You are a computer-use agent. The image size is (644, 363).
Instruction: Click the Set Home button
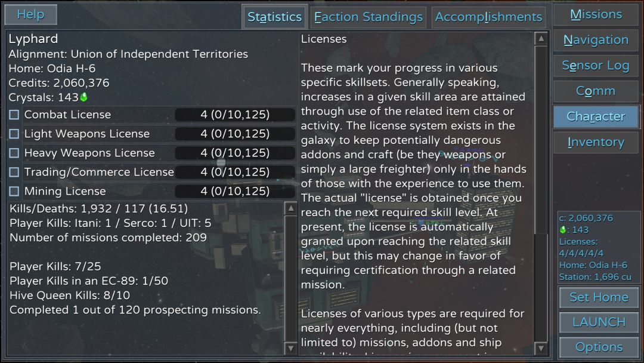coord(599,297)
